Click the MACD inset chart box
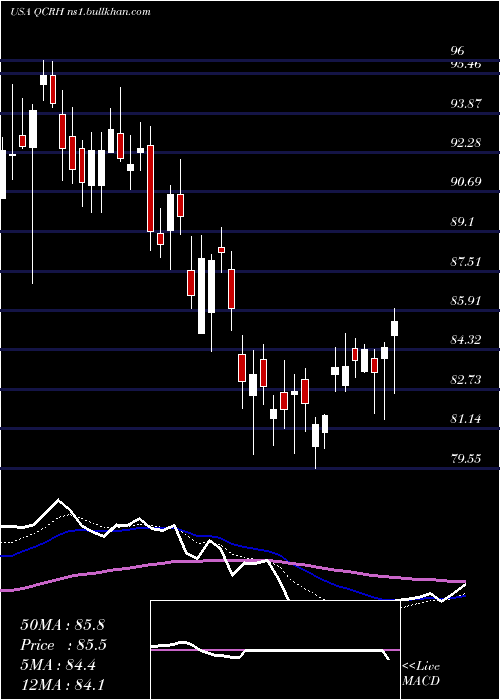The image size is (500, 700). (275, 650)
